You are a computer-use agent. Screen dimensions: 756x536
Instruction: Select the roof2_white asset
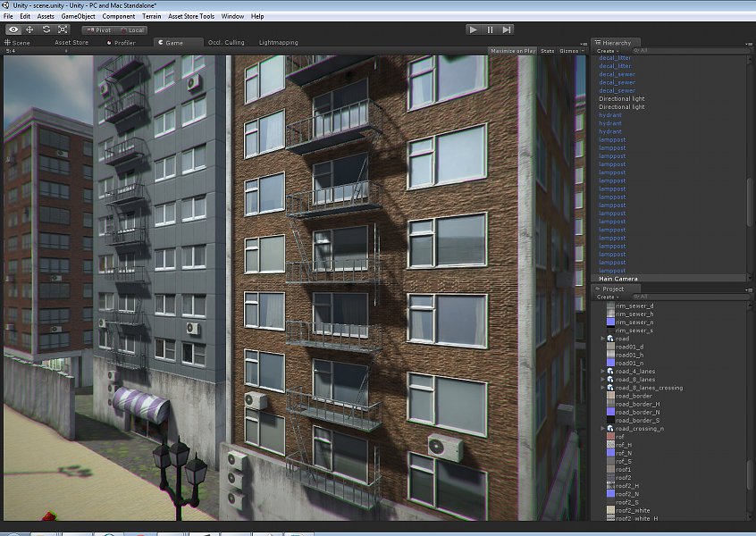click(x=633, y=510)
